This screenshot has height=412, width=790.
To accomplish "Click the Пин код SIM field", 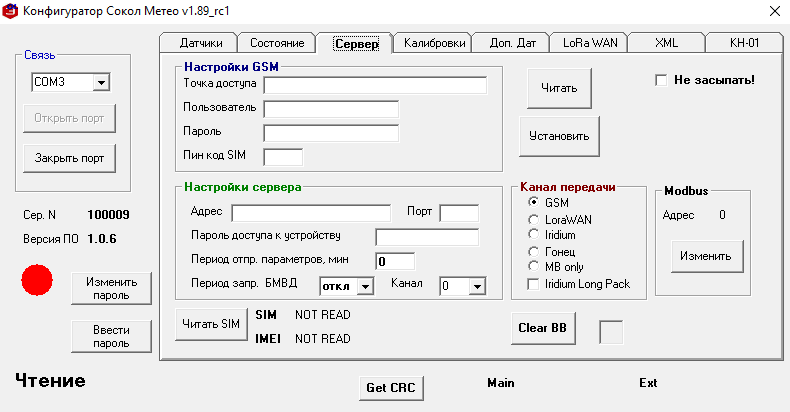I will [x=283, y=157].
